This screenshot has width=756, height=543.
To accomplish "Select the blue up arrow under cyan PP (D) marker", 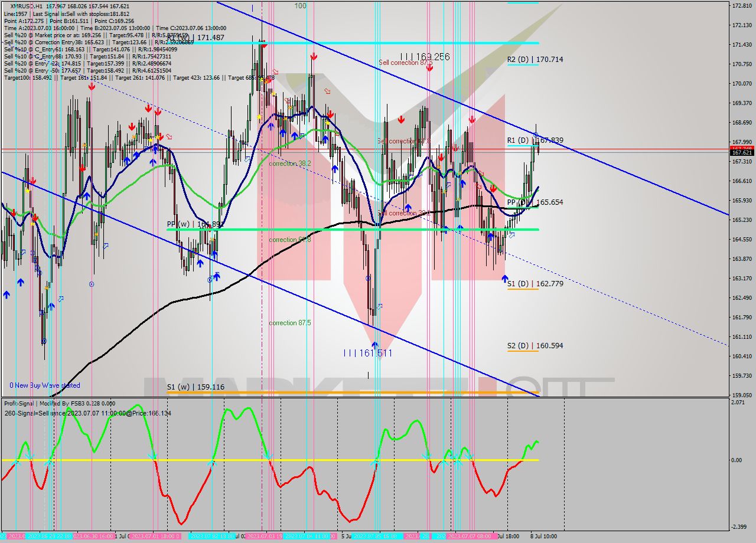I will coord(491,237).
